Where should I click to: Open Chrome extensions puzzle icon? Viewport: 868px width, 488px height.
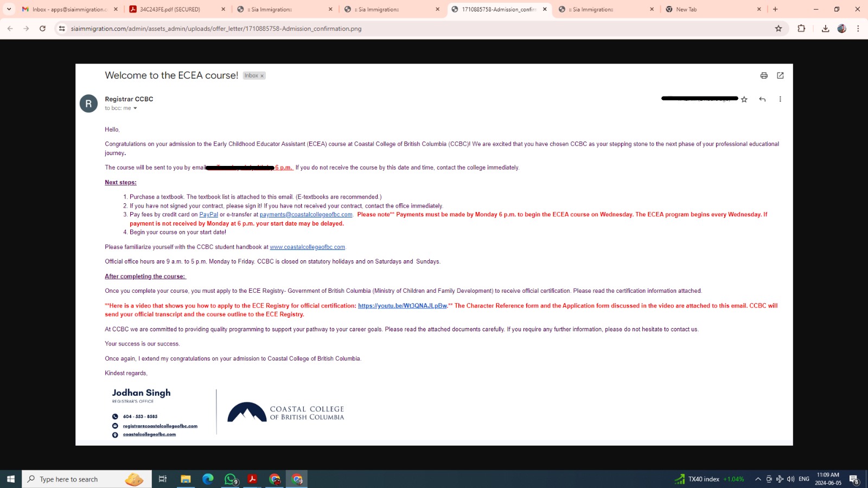coord(801,29)
